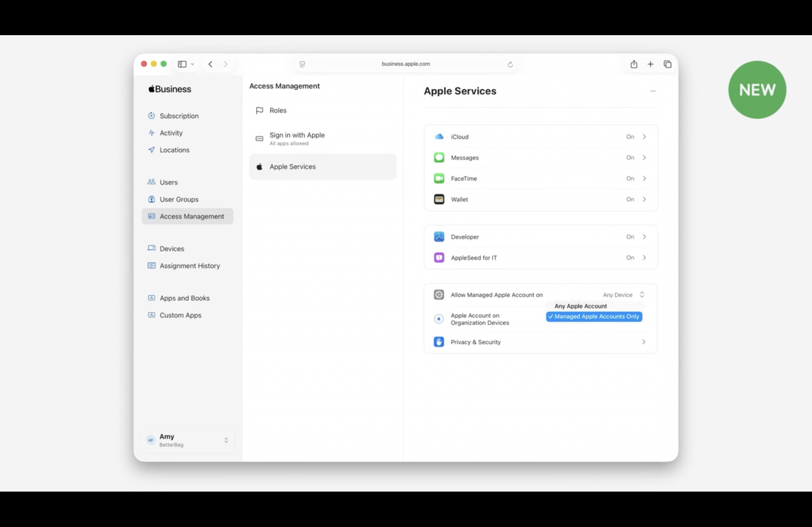Open the Amy BetterBag account switcher

tap(187, 440)
